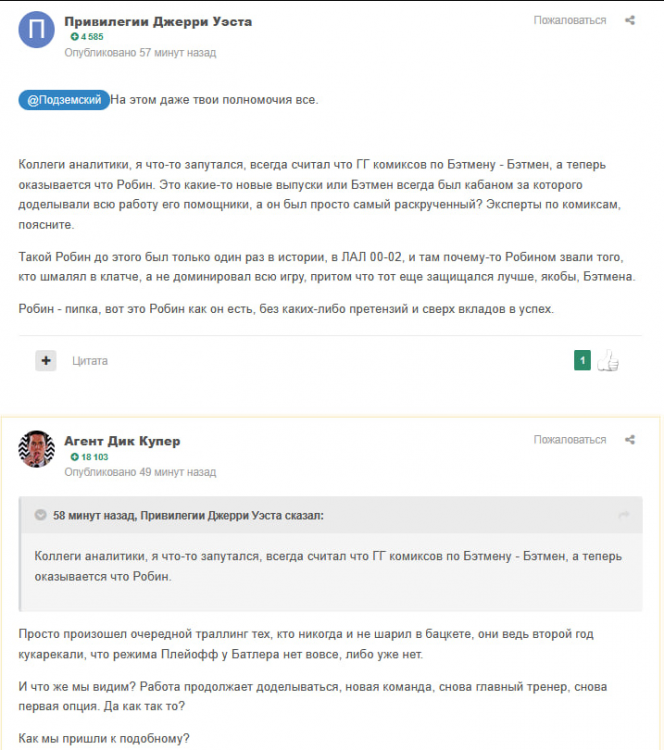The image size is (664, 750).
Task: Click 'Пожаловаться' on Агент Дик Купер's post
Action: [569, 439]
